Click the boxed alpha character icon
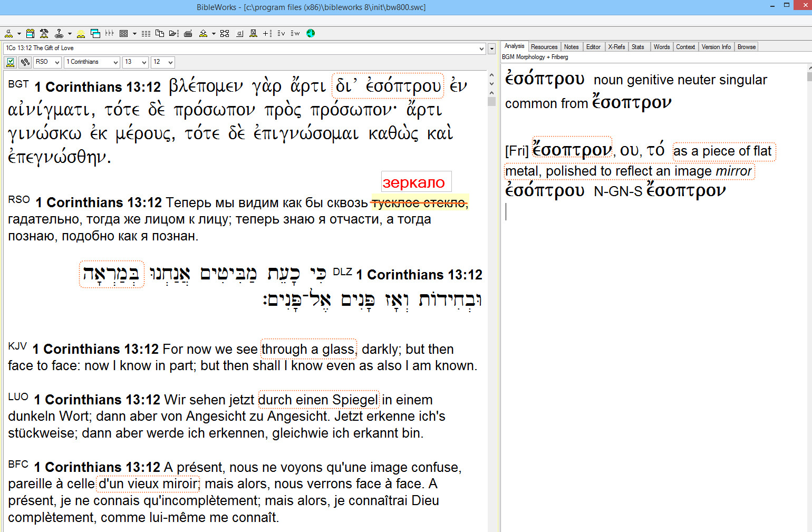The height and width of the screenshot is (532, 812). pyautogui.click(x=239, y=34)
